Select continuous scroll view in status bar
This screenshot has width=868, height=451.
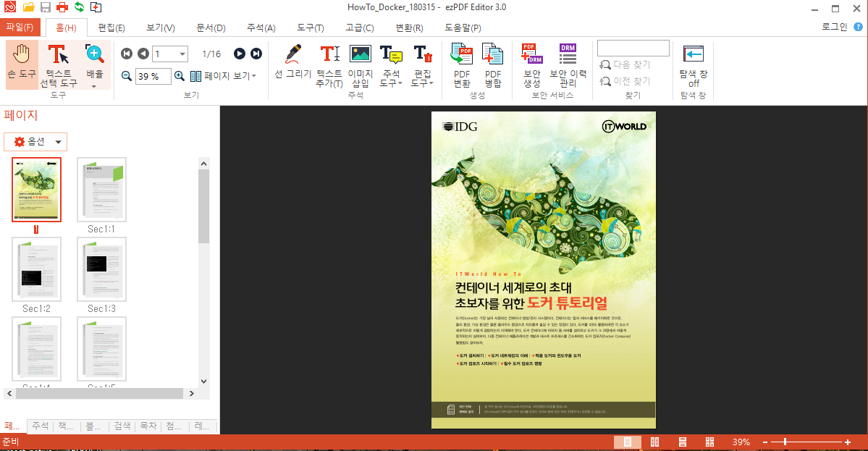pos(683,442)
